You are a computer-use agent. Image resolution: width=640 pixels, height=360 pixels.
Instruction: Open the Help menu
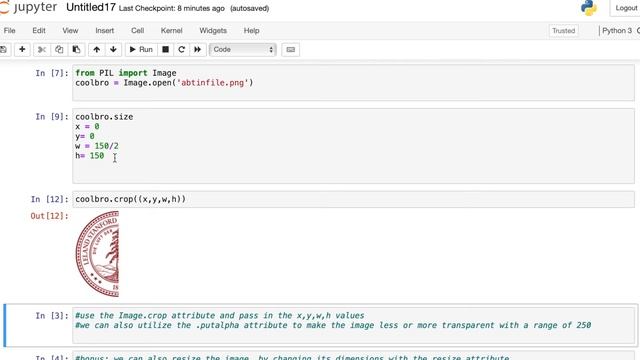point(251,31)
